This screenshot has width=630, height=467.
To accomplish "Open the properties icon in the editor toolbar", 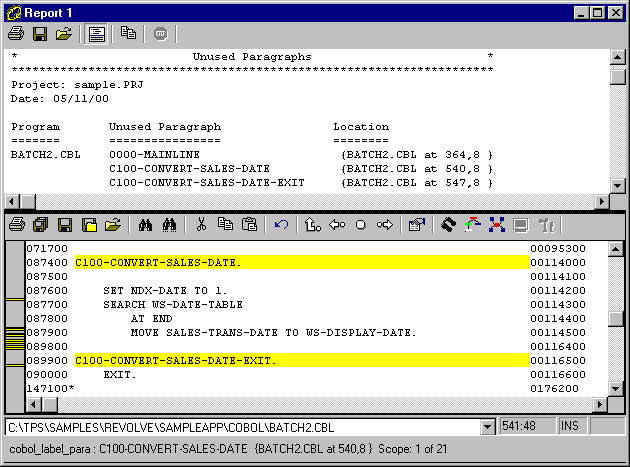I will pos(417,224).
